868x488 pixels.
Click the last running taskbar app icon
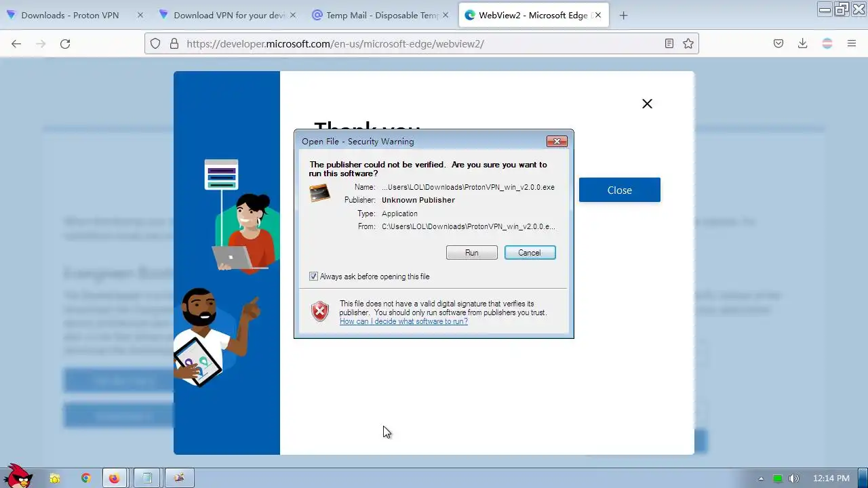[179, 479]
